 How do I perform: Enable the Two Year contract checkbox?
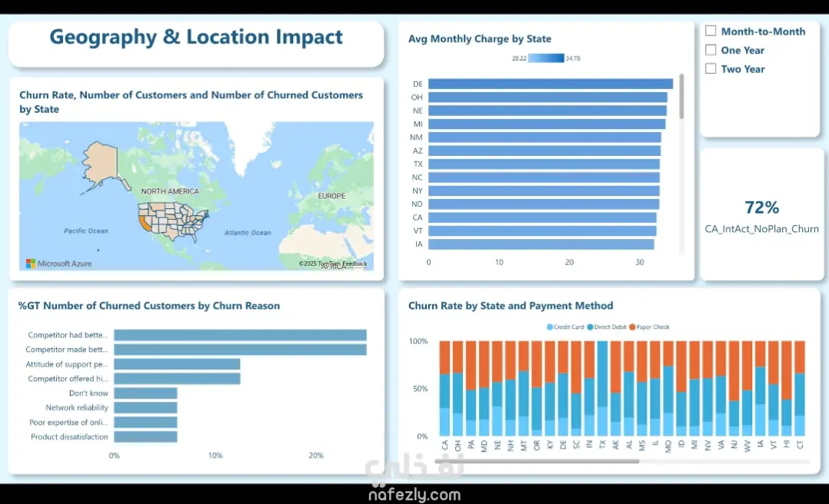click(x=711, y=68)
